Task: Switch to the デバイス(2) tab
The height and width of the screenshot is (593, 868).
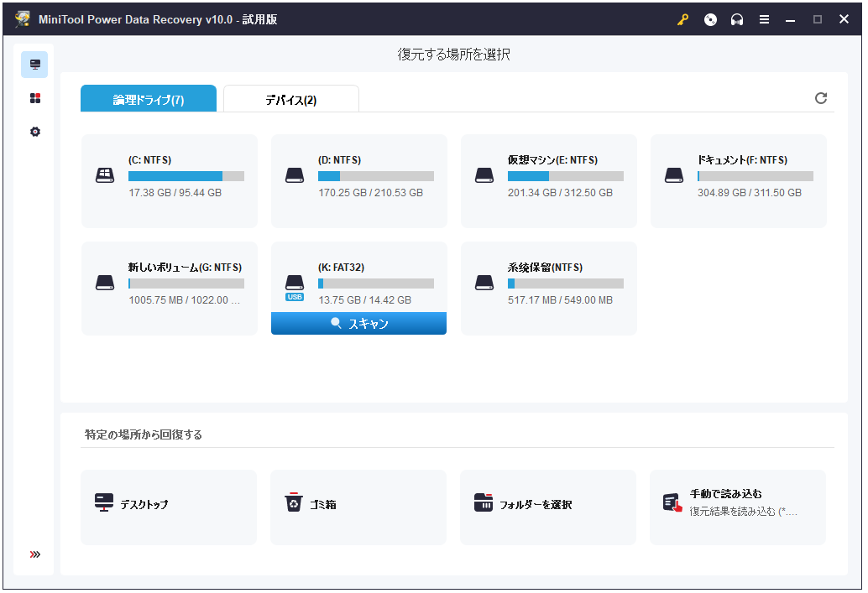Action: [x=290, y=98]
